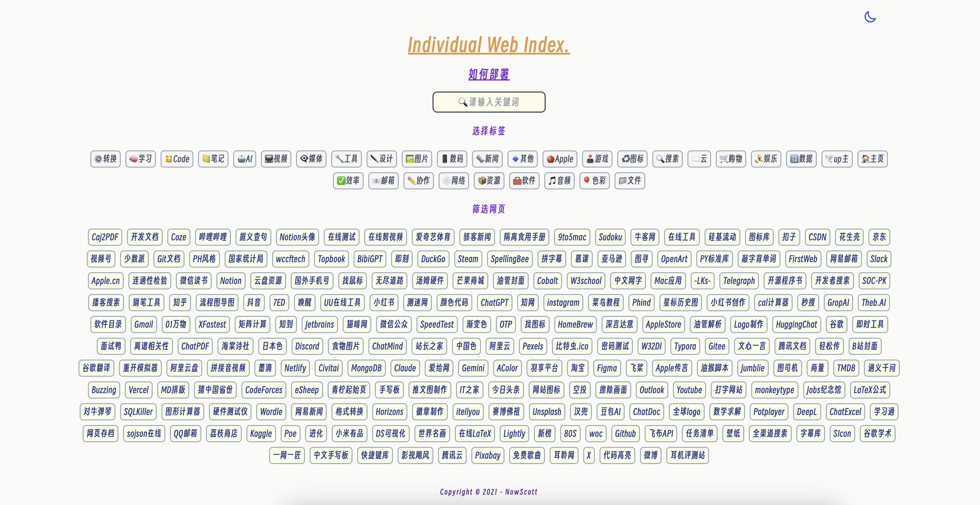
Task: Select the 设计 design tag
Action: [382, 159]
